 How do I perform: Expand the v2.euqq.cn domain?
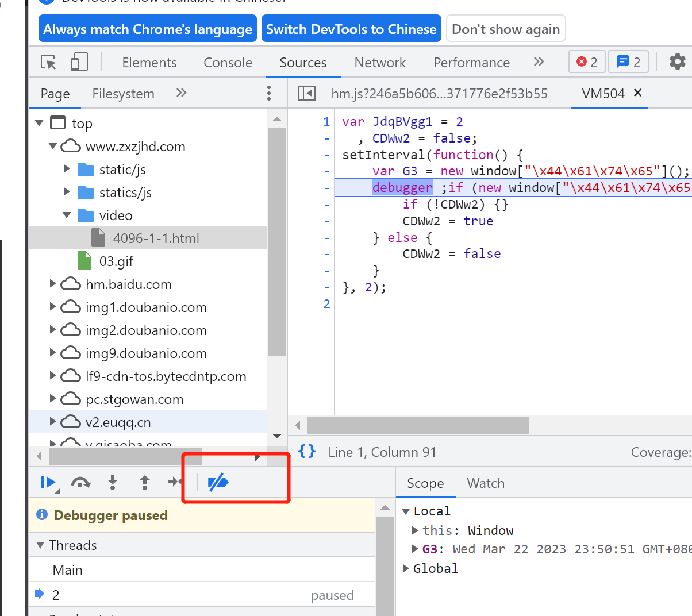click(53, 422)
